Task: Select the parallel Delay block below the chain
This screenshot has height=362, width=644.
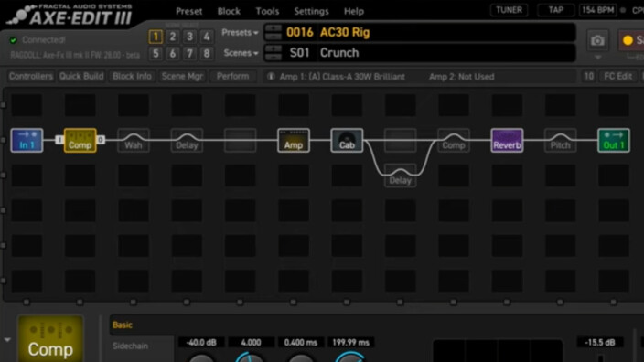Action: coord(401,176)
